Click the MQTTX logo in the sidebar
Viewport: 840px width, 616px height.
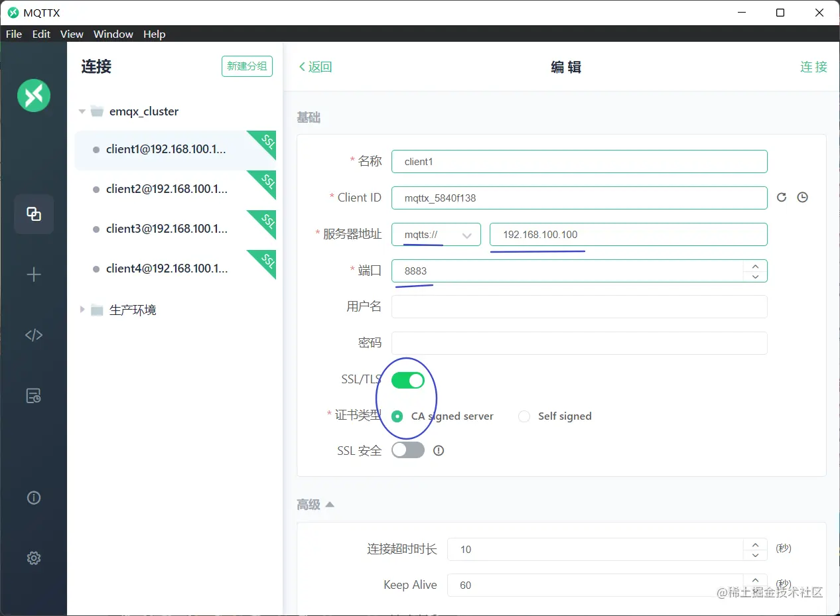pos(33,95)
